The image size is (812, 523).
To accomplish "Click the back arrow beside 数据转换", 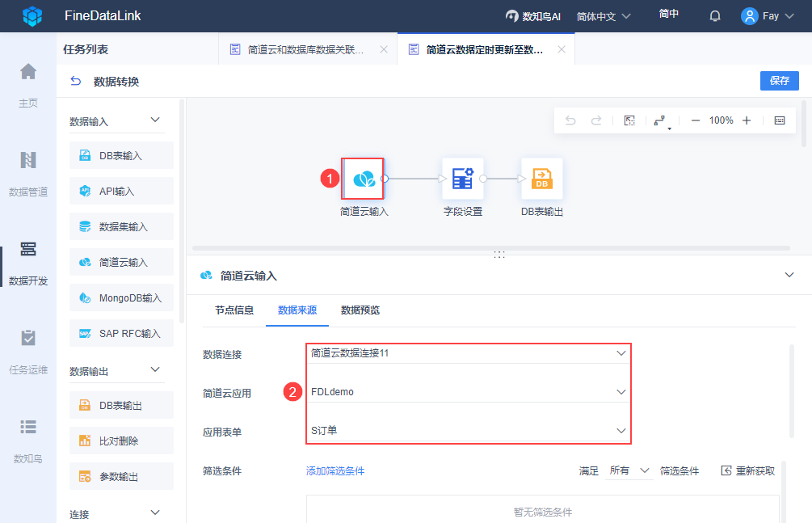I will [76, 81].
